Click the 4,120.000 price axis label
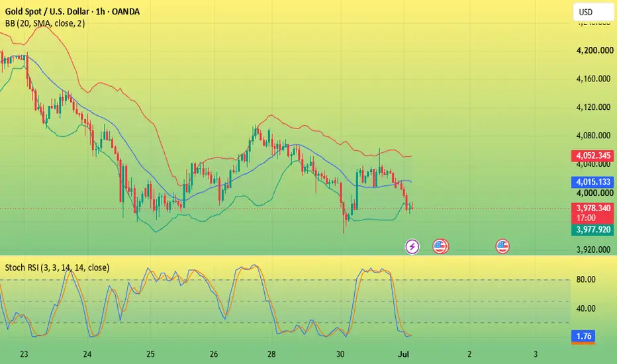This screenshot has width=617, height=364. click(593, 107)
